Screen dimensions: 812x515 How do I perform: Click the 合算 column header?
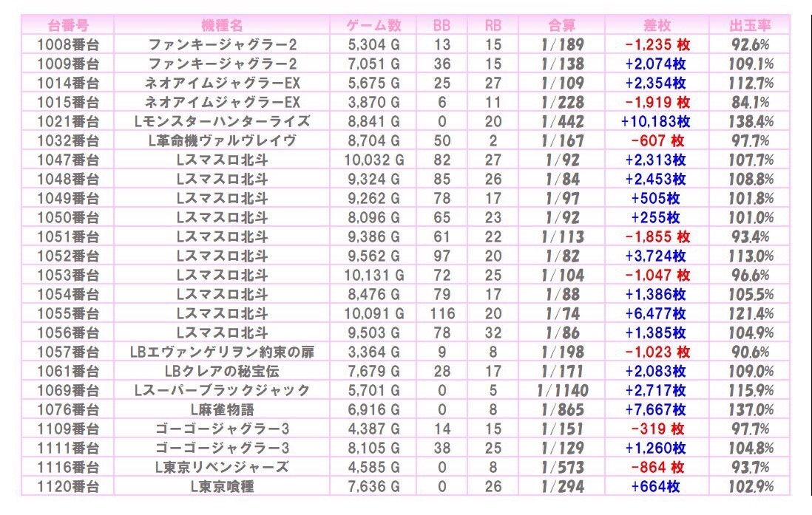(564, 25)
